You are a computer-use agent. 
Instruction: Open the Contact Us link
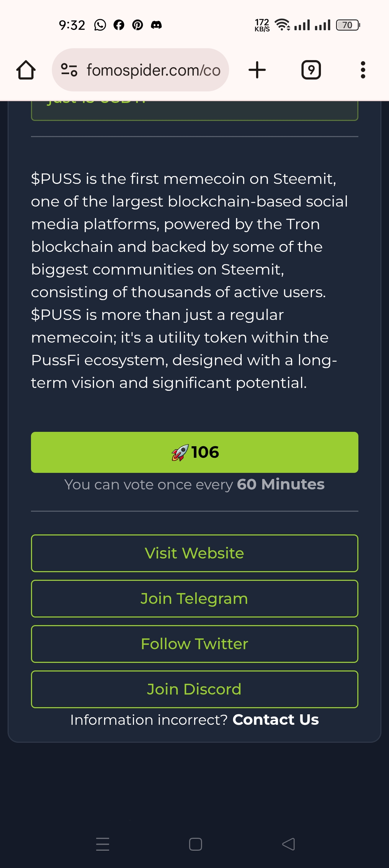click(x=276, y=720)
